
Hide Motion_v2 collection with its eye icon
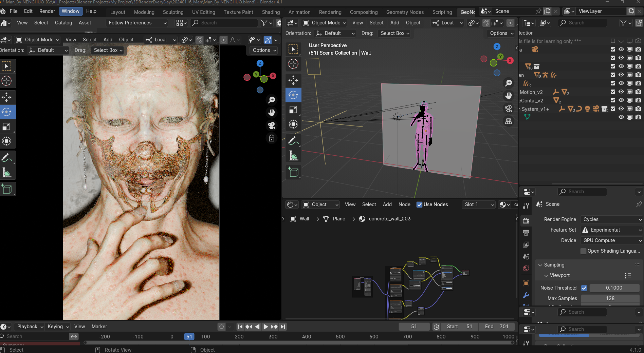(x=621, y=92)
